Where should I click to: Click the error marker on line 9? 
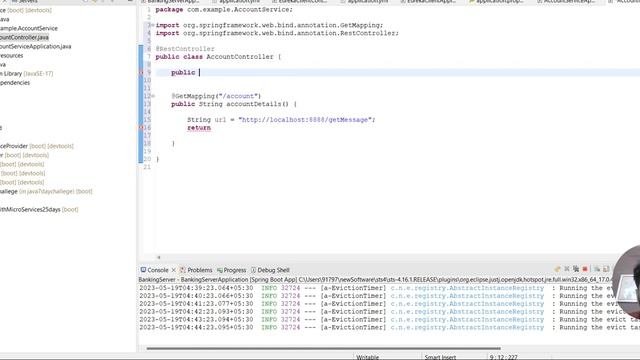point(141,73)
